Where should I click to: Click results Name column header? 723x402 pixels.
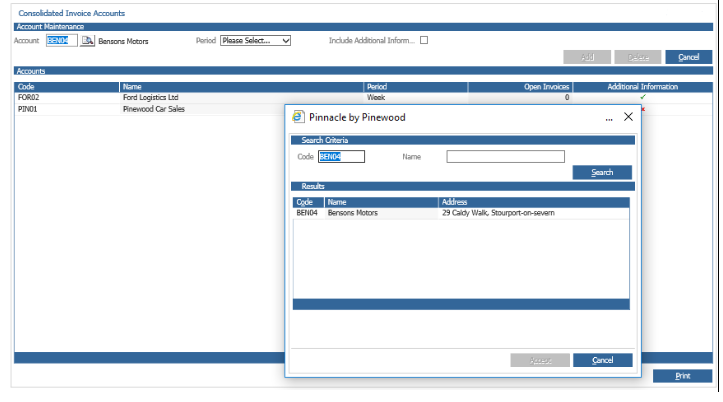tap(381, 202)
